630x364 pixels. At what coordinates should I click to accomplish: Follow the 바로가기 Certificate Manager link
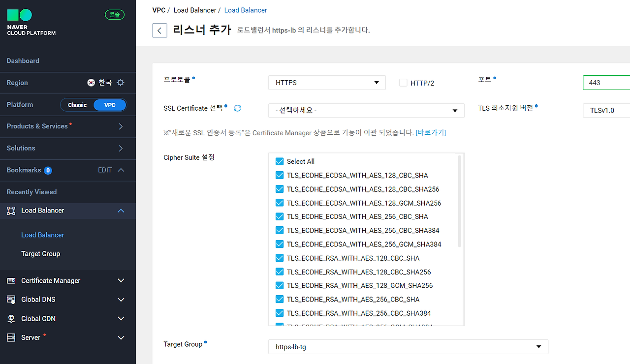(x=430, y=132)
